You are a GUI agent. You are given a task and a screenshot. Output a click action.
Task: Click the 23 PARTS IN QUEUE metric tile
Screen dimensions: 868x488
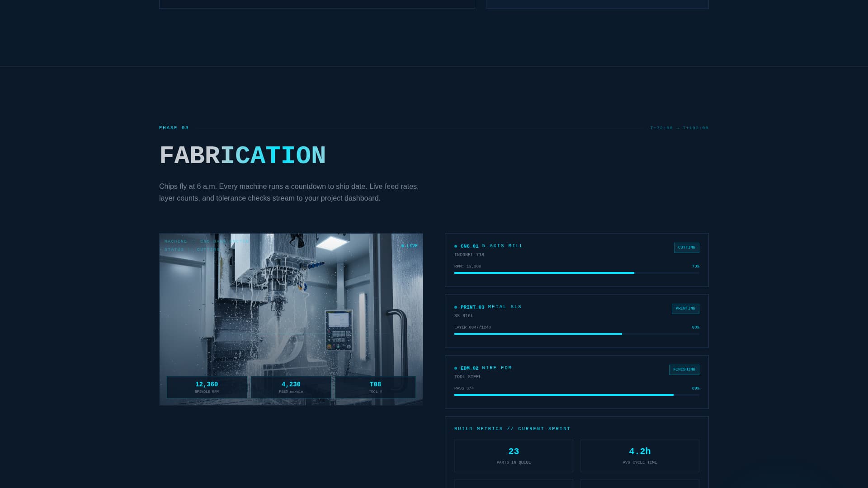click(514, 455)
